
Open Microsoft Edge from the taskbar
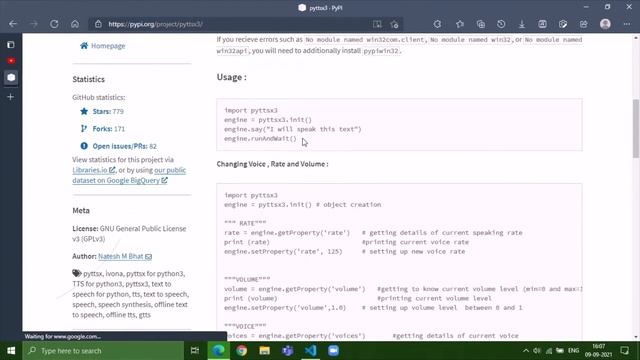218,351
